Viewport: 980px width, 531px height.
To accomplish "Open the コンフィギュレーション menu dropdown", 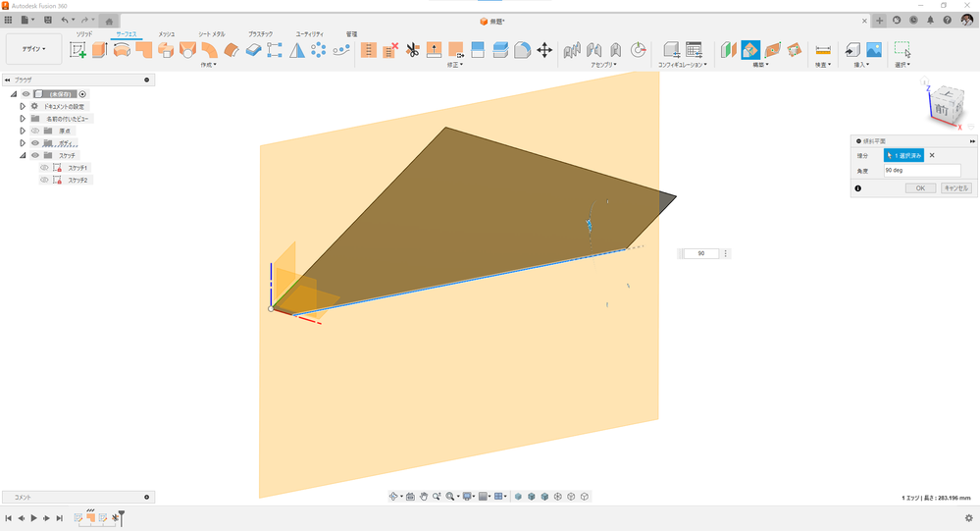I will click(682, 65).
